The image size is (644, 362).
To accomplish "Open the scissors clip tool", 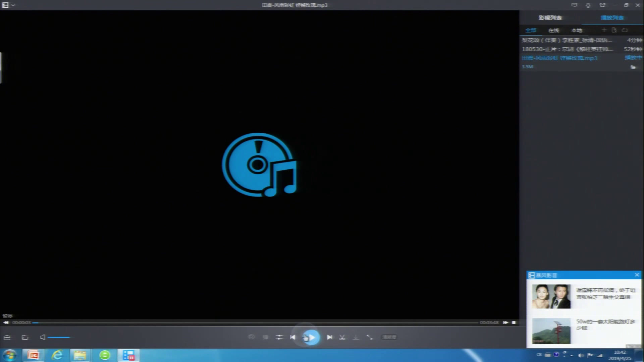I will (x=342, y=337).
